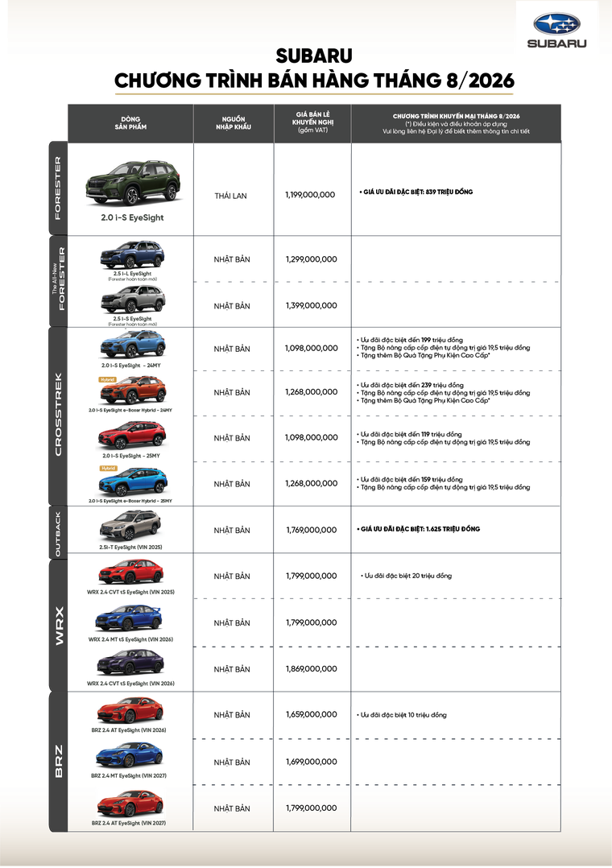Click the Subaru star emblem logo
The width and height of the screenshot is (612, 868).
pyautogui.click(x=556, y=24)
